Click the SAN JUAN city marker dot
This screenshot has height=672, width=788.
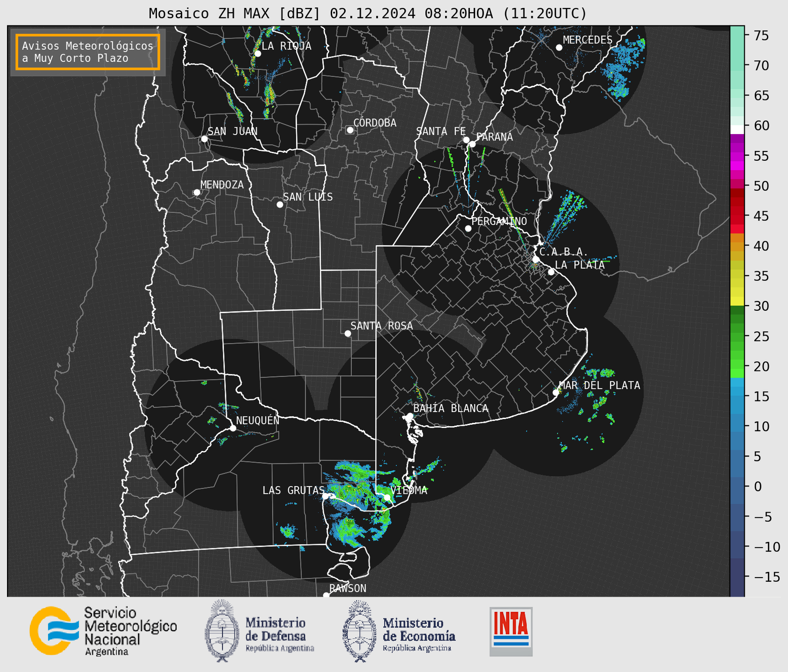point(204,139)
